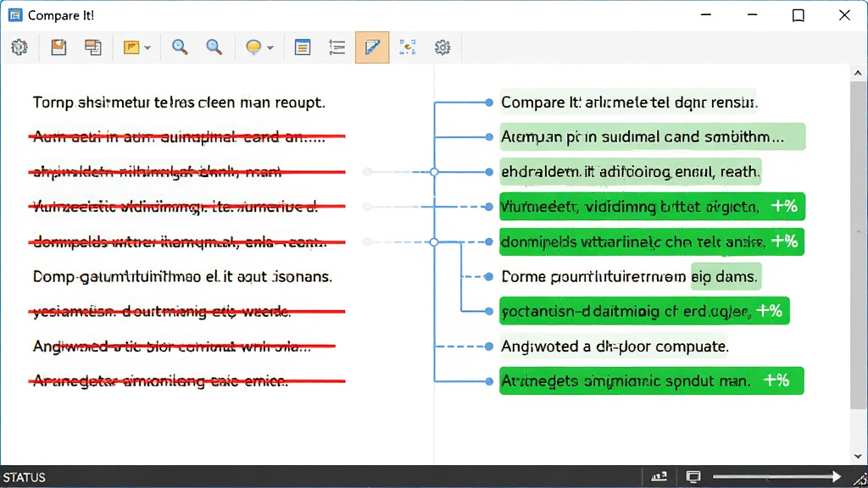Click the scroll down arrow of the vertical scrollbar
868x488 pixels.
pyautogui.click(x=858, y=457)
